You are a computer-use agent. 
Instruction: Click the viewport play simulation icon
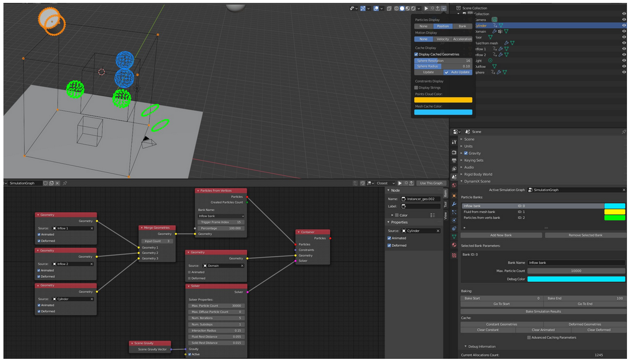tap(426, 9)
